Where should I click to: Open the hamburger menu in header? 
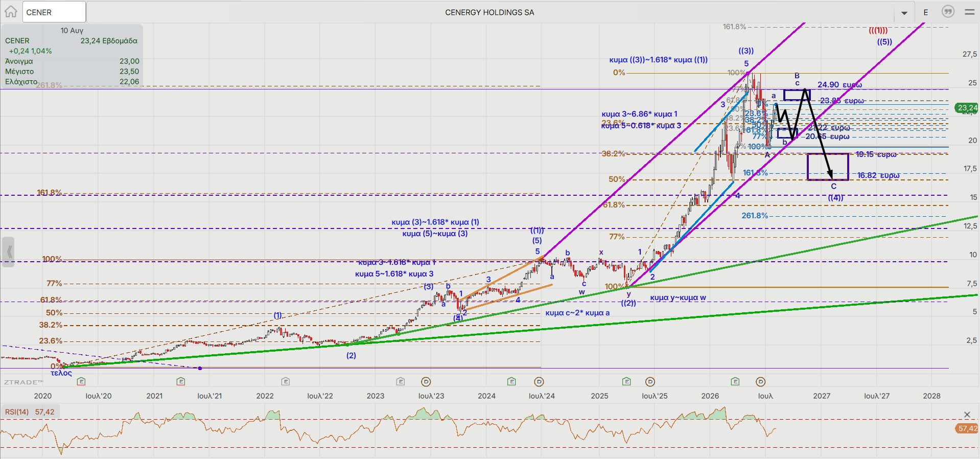tap(969, 12)
